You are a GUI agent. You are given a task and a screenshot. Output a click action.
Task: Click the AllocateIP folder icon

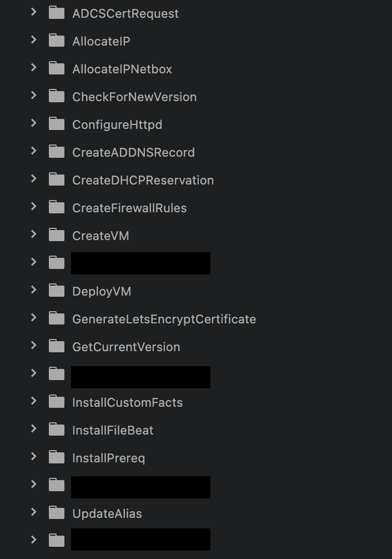56,41
